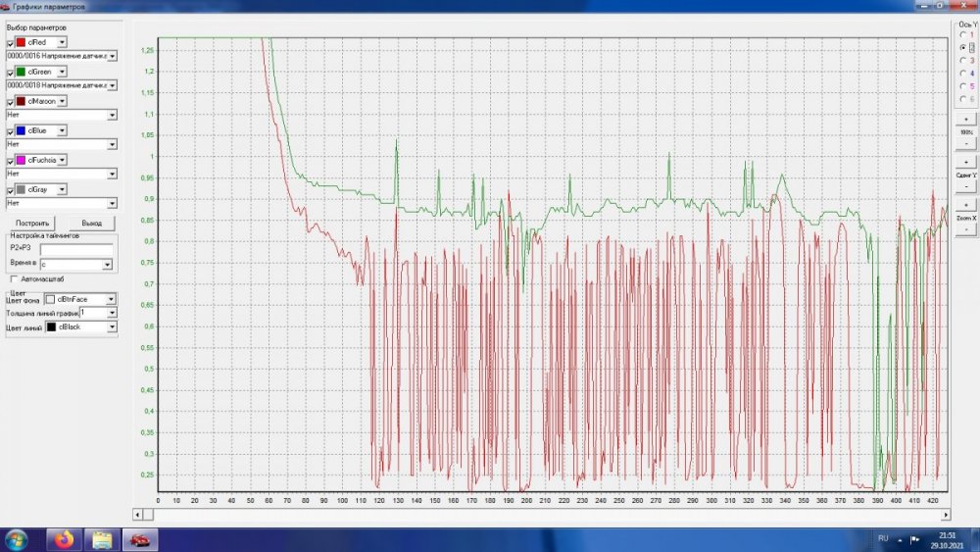The width and height of the screenshot is (980, 552).
Task: Open the Windows Start button
Action: pos(16,539)
